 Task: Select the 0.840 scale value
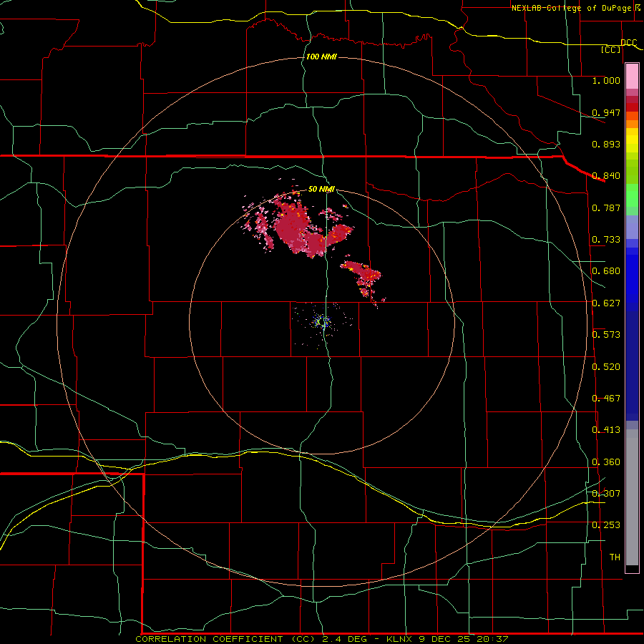coord(606,176)
